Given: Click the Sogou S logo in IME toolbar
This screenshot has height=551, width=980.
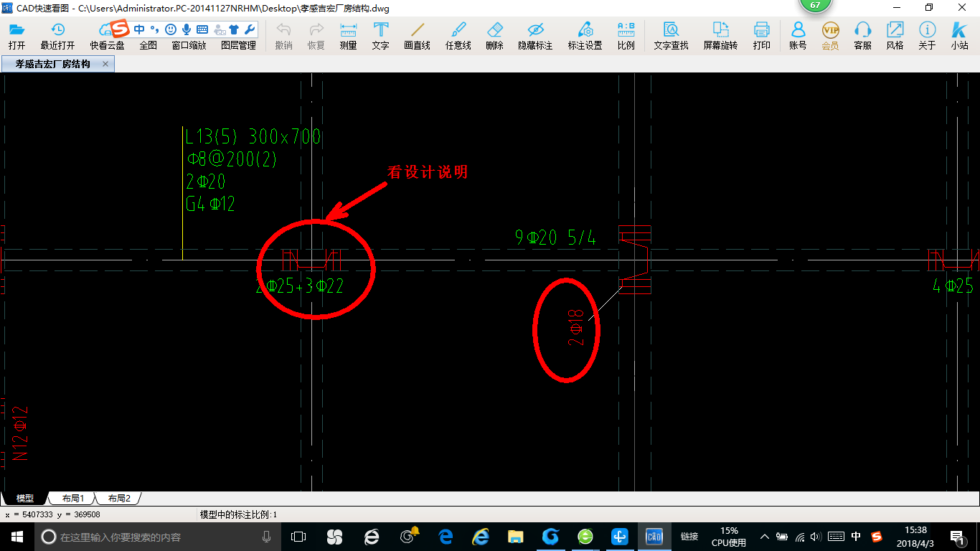Looking at the screenshot, I should [121, 29].
